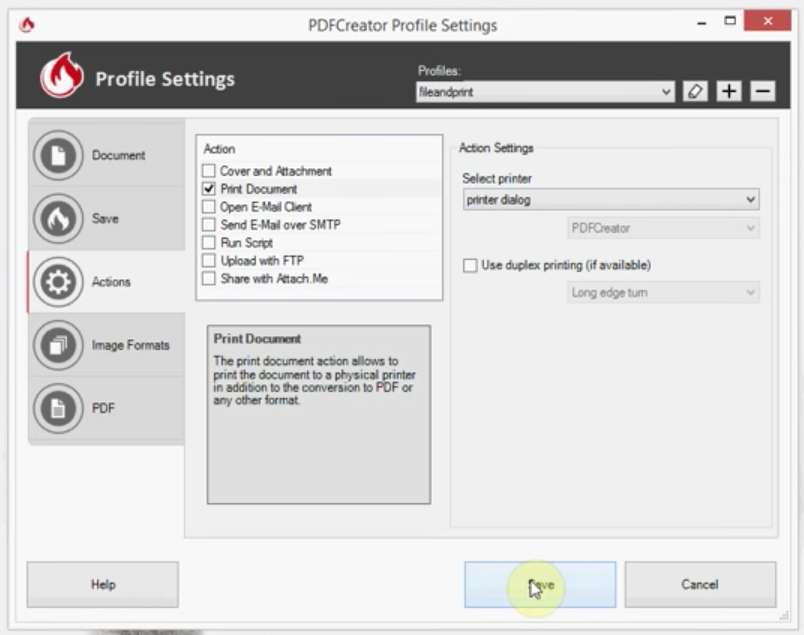804x635 pixels.
Task: Open the Document settings section
Action: tap(104, 155)
